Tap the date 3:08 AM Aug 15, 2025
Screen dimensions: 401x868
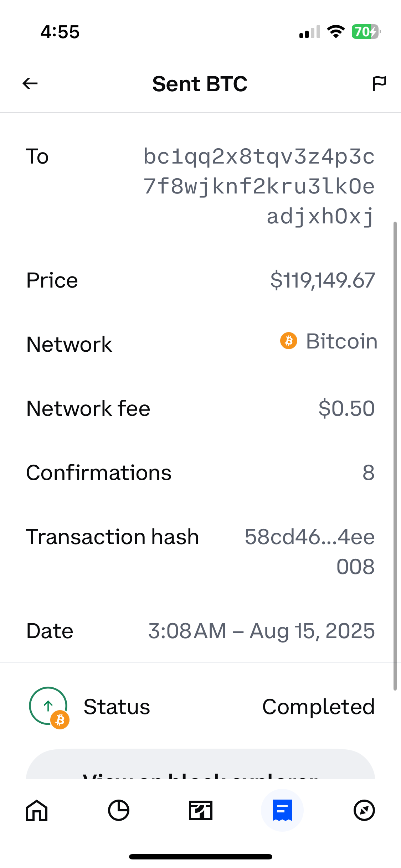pos(261,631)
